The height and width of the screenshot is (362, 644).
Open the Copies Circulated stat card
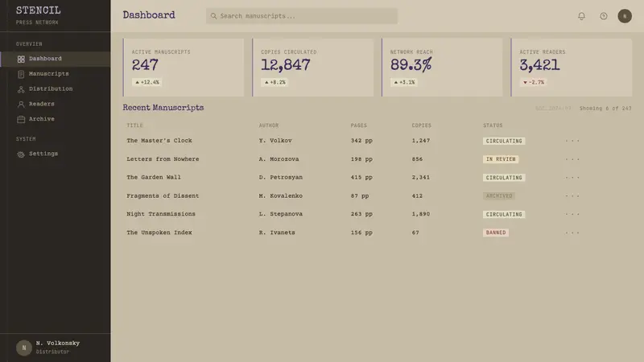click(x=312, y=68)
